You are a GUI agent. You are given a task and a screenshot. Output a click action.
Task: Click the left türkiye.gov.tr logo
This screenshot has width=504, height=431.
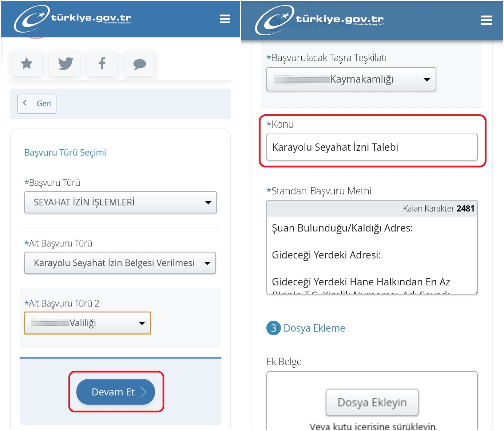(73, 18)
